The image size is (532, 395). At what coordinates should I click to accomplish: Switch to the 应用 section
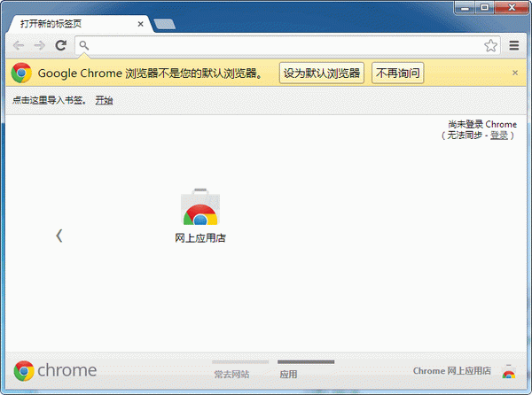(288, 375)
